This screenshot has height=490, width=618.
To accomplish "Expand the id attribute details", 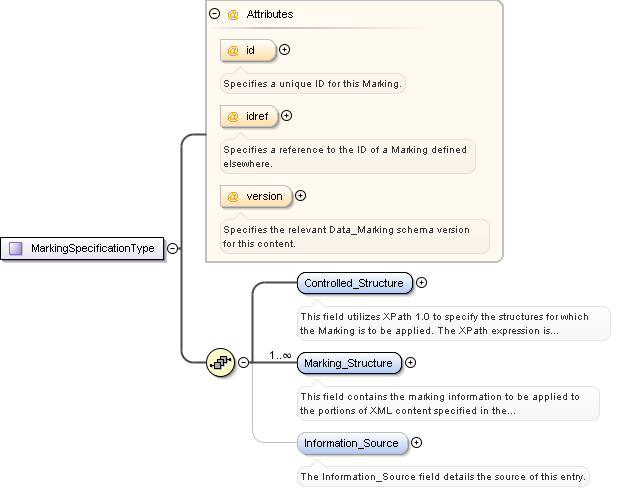I will (284, 50).
